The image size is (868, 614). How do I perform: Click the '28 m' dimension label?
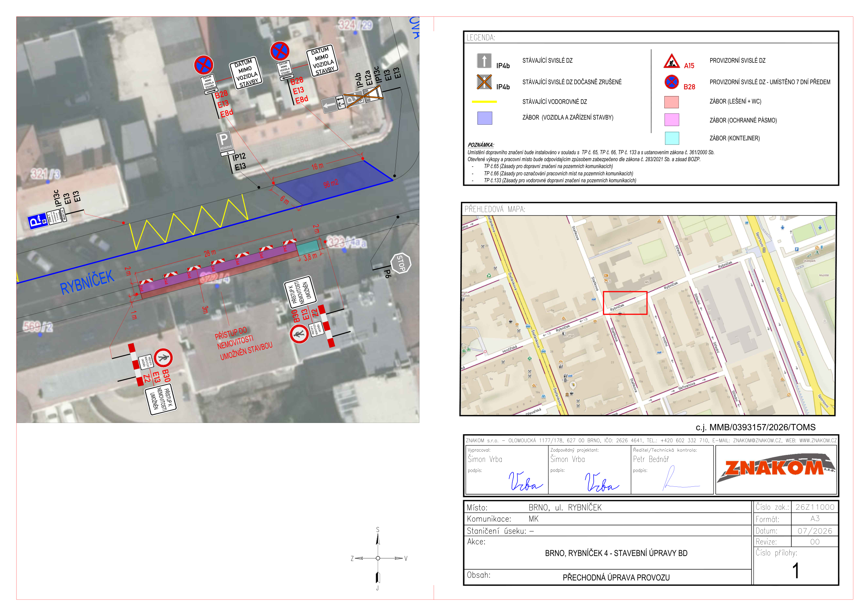click(x=210, y=253)
